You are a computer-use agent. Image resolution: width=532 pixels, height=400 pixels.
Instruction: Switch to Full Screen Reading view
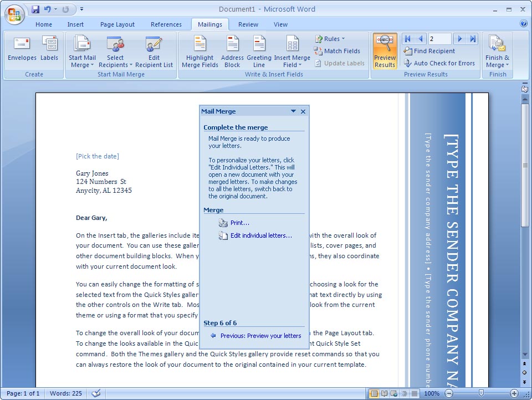(384, 393)
